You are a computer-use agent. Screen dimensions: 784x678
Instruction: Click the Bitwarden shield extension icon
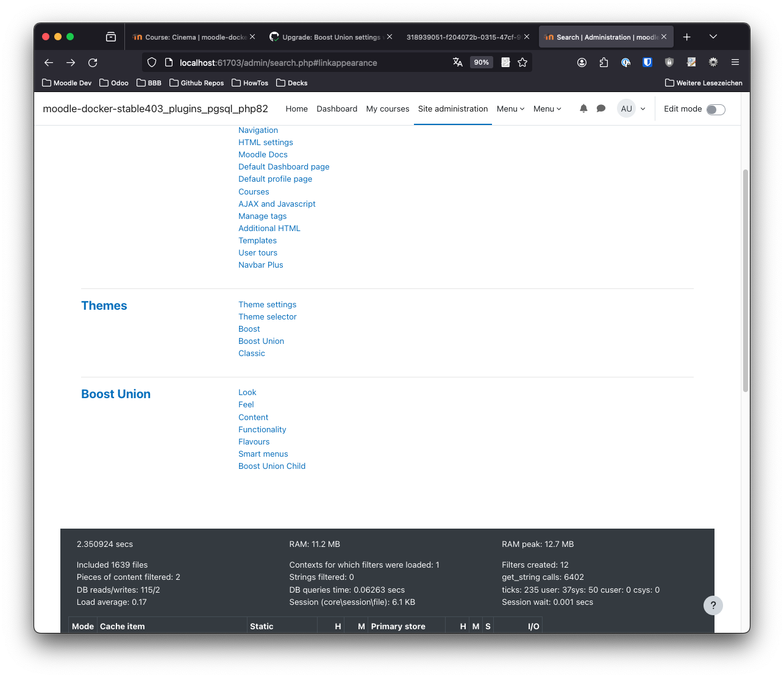[x=647, y=62]
